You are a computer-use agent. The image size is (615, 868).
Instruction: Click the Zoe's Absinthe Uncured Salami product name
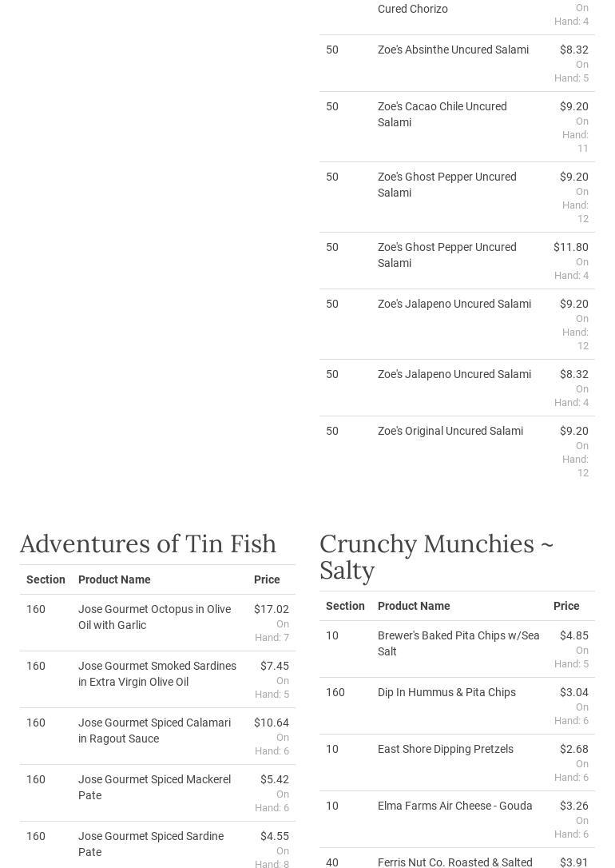pyautogui.click(x=453, y=50)
